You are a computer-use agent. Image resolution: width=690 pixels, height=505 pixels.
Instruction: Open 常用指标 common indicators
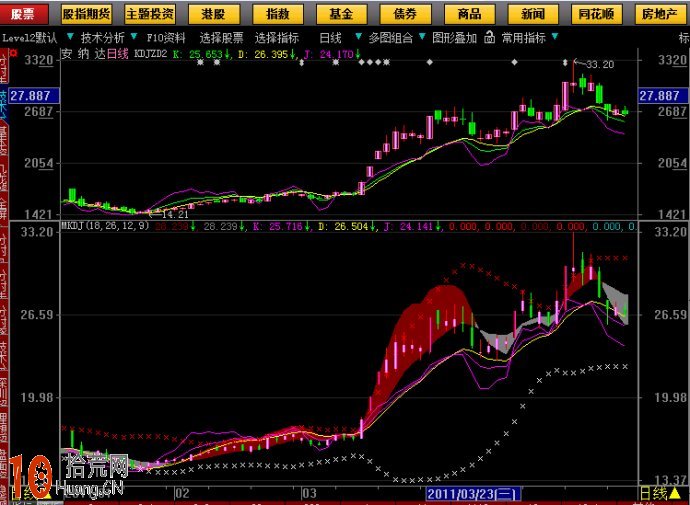click(524, 38)
